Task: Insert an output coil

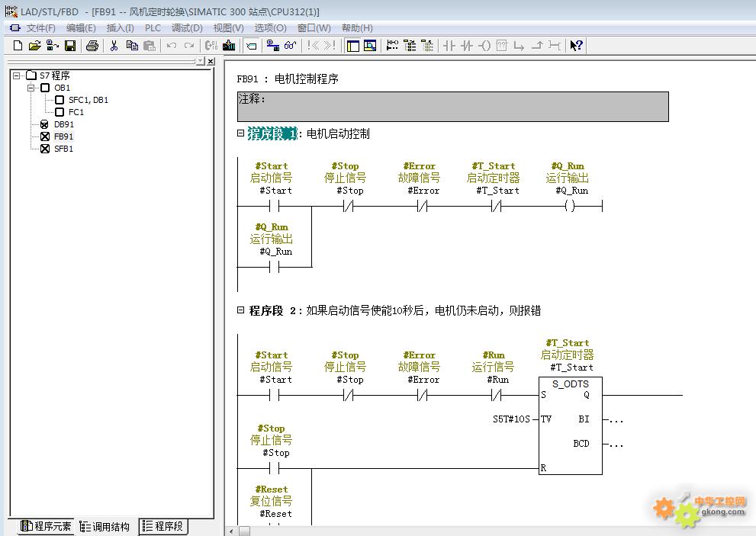Action: pos(484,46)
